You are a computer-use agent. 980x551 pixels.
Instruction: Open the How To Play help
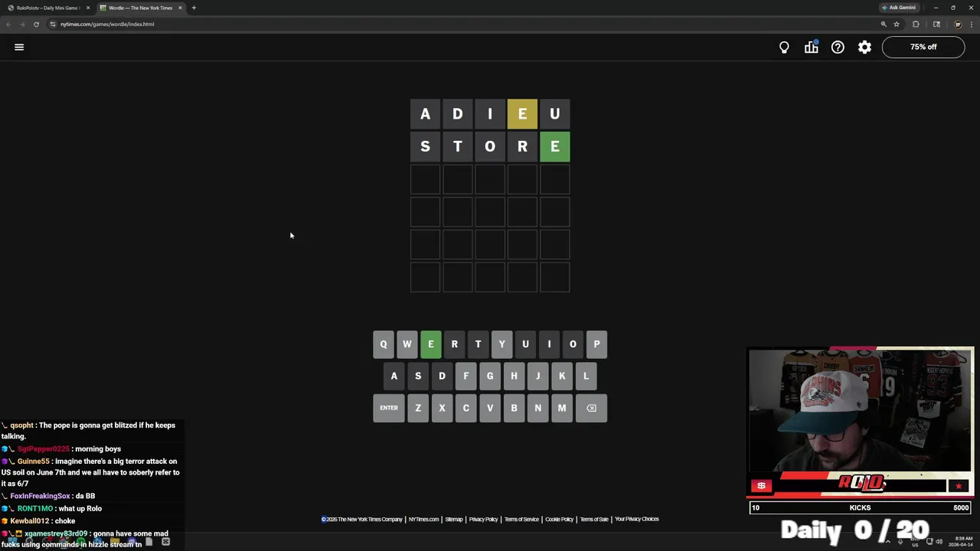click(838, 47)
